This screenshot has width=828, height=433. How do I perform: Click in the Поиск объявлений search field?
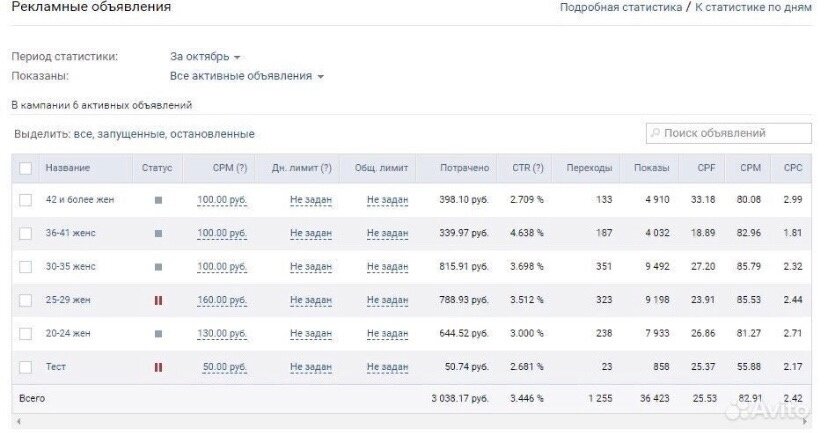(729, 133)
